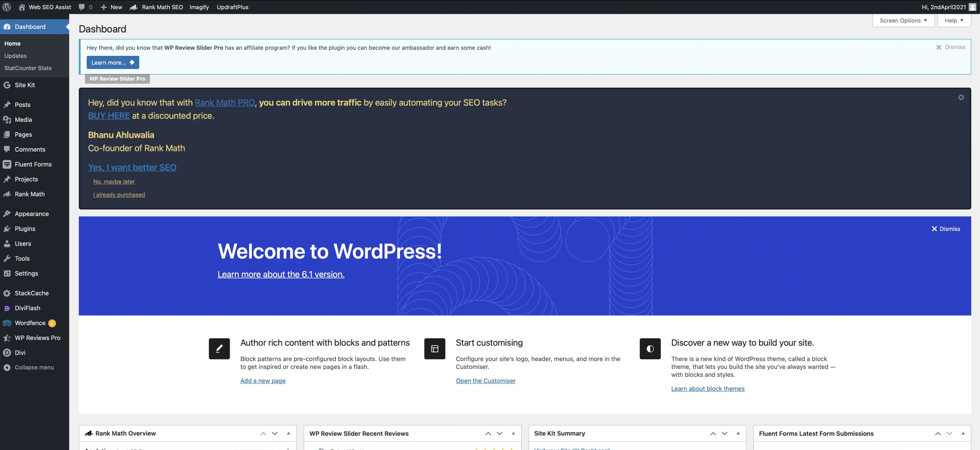Open StatCounter Stats submenu item
980x450 pixels.
tap(28, 68)
